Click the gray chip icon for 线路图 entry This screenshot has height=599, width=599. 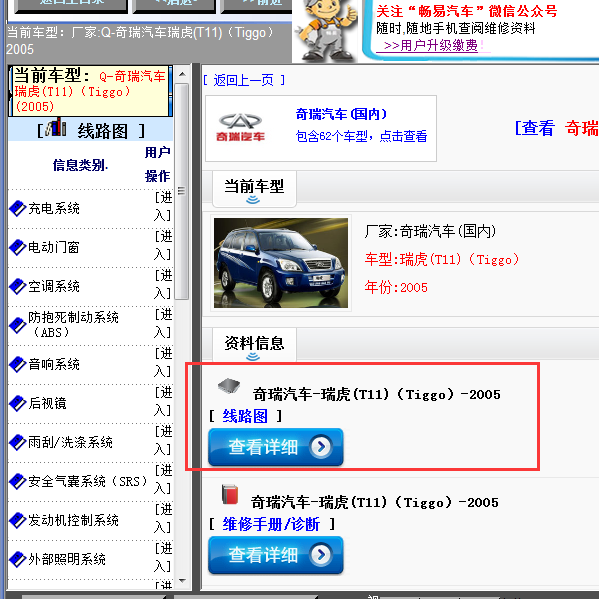coord(229,386)
